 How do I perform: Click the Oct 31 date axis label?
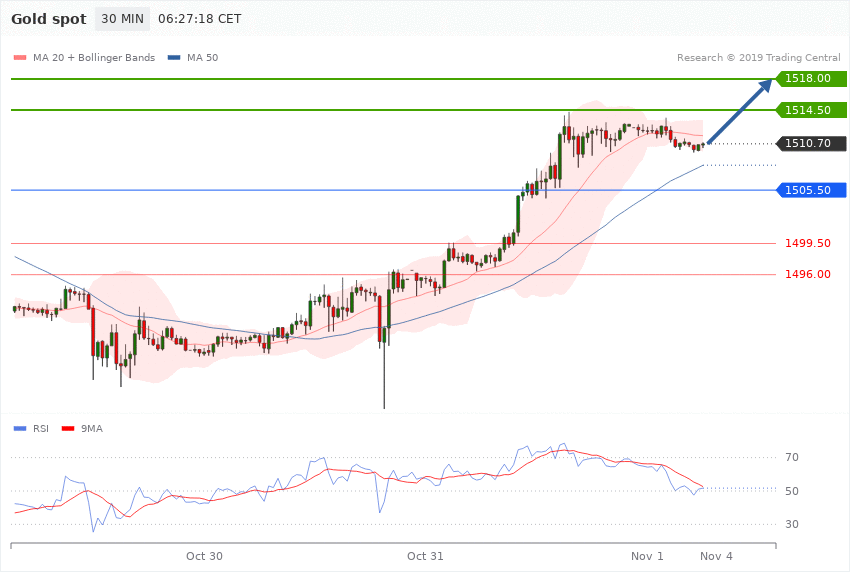click(425, 556)
